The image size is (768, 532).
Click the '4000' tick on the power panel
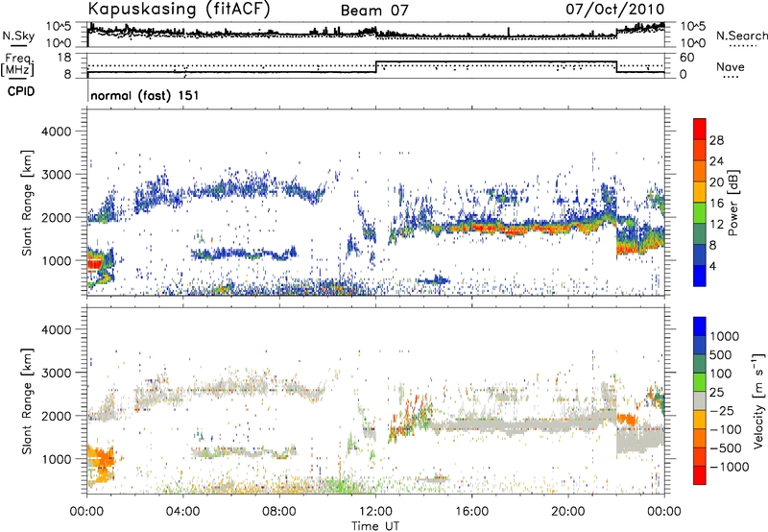(x=56, y=132)
